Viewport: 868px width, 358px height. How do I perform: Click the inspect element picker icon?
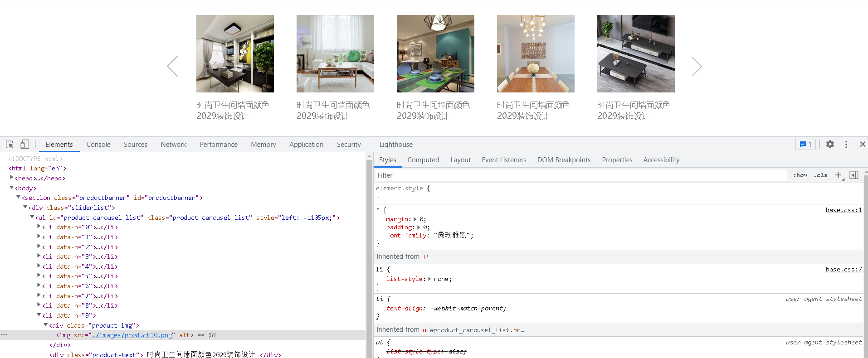click(x=10, y=145)
